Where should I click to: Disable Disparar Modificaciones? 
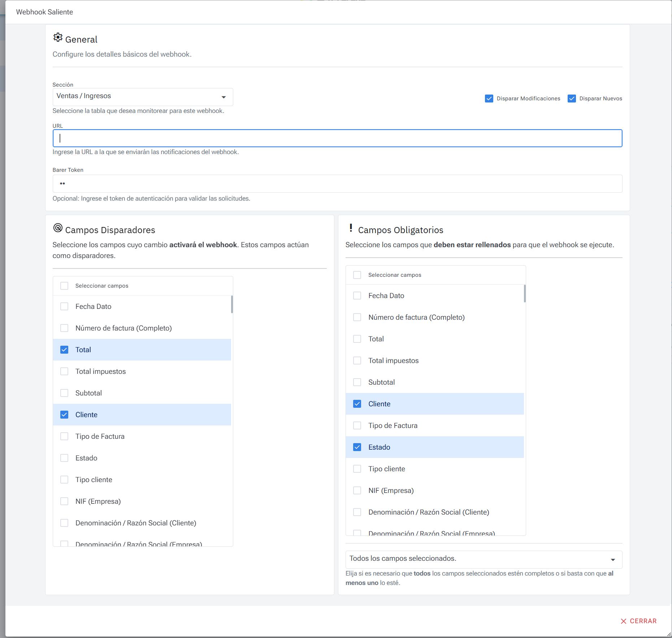tap(489, 98)
